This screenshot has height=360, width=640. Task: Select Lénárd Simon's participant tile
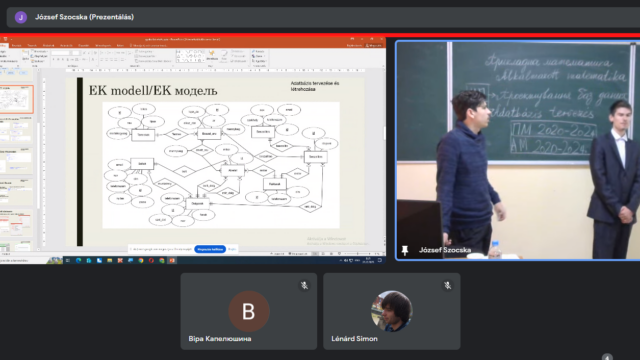coord(392,311)
